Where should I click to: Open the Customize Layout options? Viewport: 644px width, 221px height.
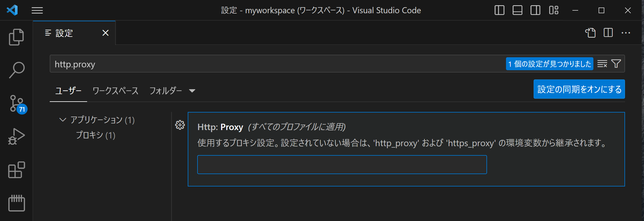click(553, 10)
